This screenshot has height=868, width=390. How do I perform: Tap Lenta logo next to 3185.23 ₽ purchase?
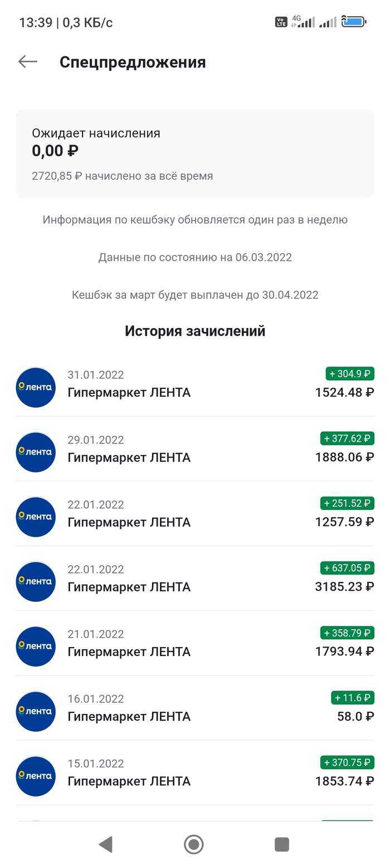click(36, 581)
